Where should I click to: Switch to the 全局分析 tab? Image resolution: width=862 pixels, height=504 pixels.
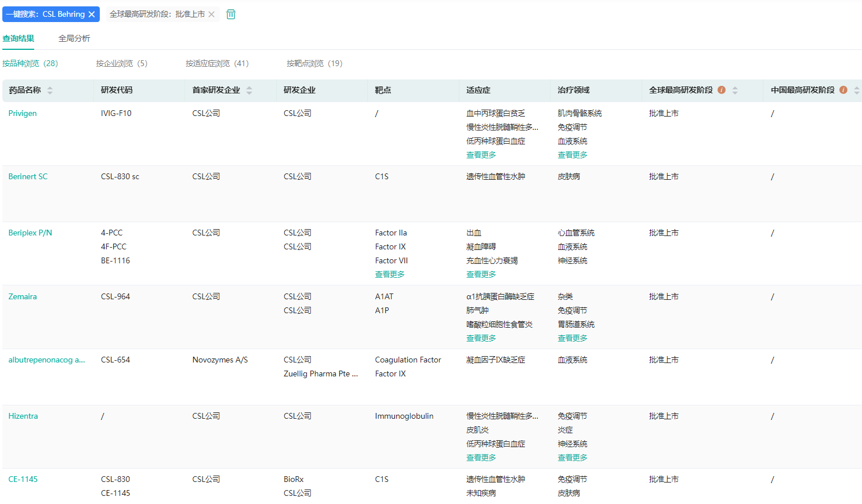click(74, 38)
